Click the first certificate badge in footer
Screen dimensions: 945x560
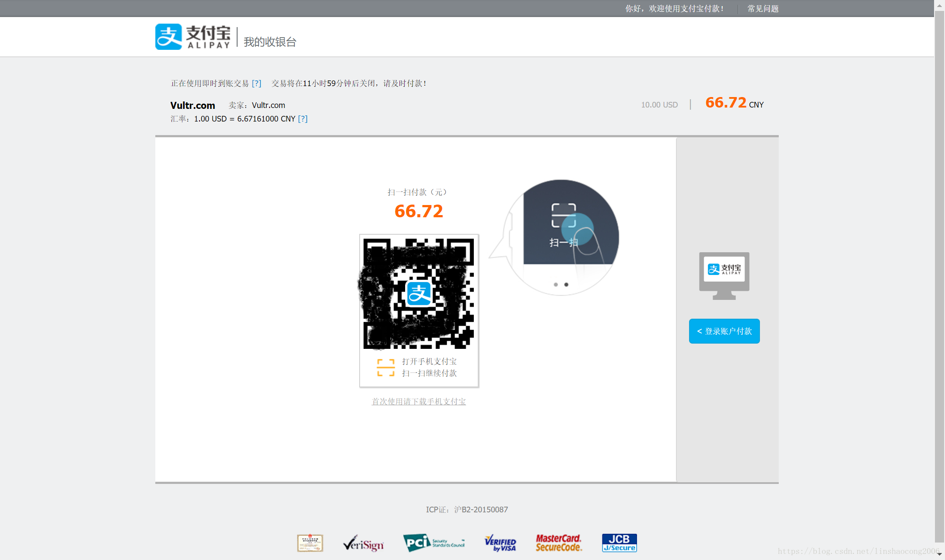(x=310, y=543)
